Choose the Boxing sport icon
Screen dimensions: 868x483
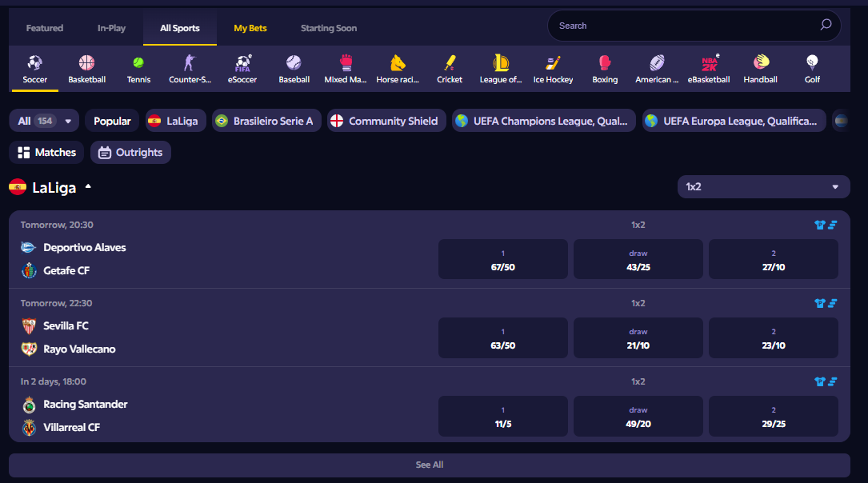tap(605, 62)
